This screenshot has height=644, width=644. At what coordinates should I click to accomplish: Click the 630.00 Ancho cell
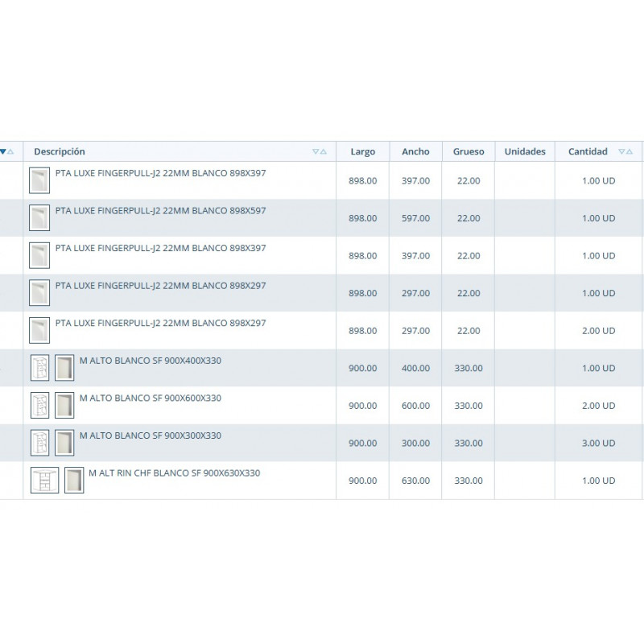point(415,481)
